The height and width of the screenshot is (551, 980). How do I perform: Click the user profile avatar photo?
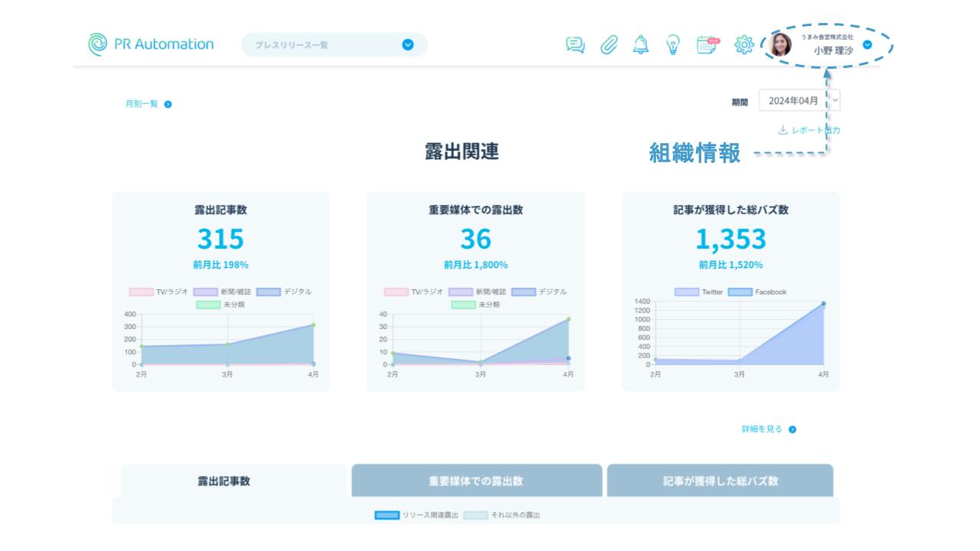(780, 45)
